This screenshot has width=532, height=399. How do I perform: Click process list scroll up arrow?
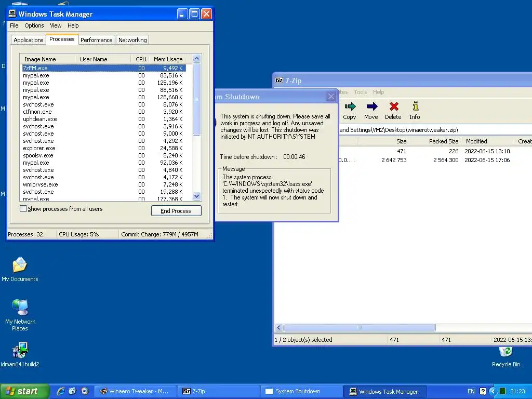coord(197,59)
